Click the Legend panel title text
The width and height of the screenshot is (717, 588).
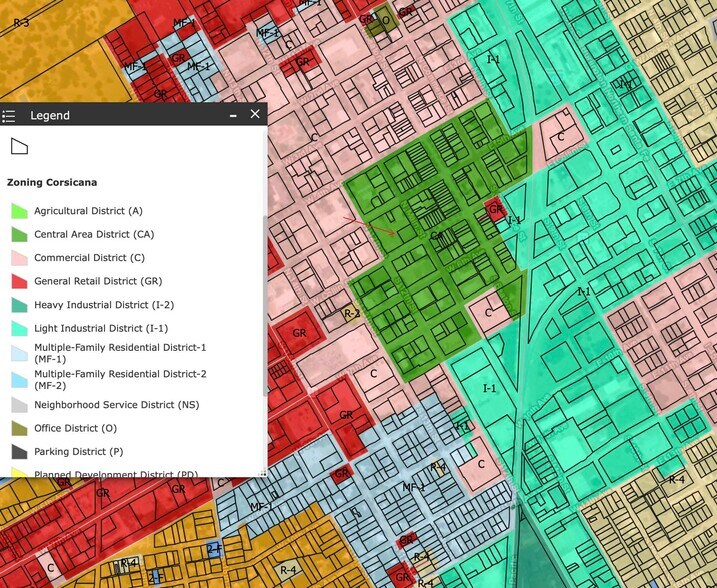click(x=50, y=116)
